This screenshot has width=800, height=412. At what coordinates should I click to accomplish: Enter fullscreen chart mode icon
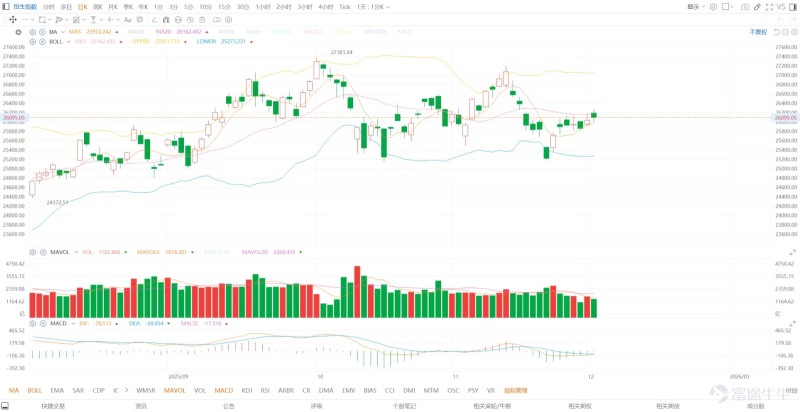(x=769, y=7)
